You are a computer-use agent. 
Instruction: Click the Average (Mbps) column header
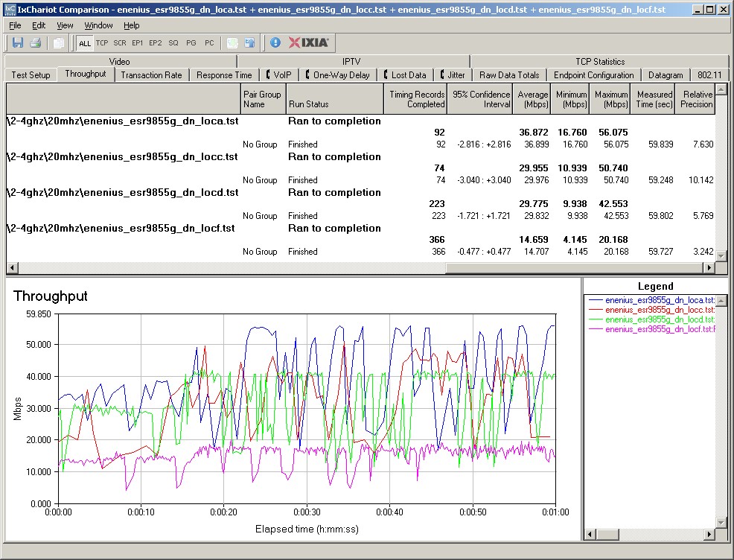(x=532, y=99)
